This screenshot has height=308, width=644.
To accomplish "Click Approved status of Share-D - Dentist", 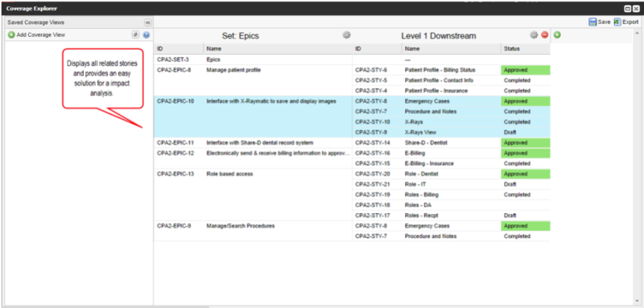I will pos(526,142).
